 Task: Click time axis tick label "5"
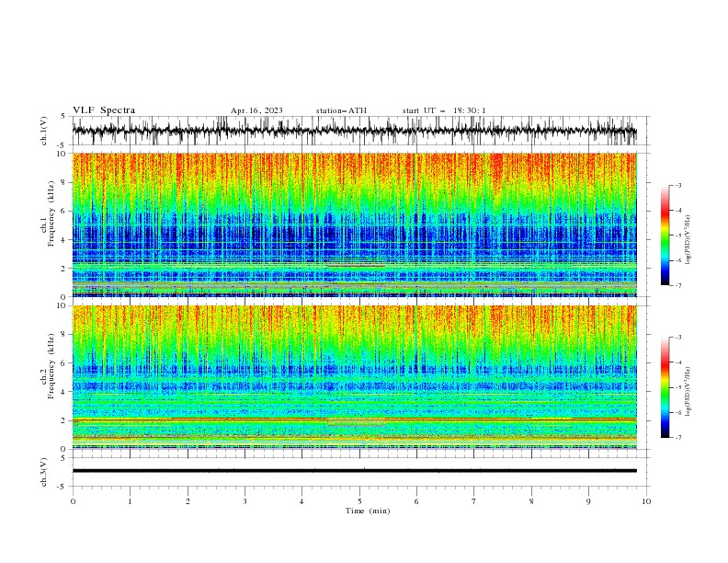359,501
